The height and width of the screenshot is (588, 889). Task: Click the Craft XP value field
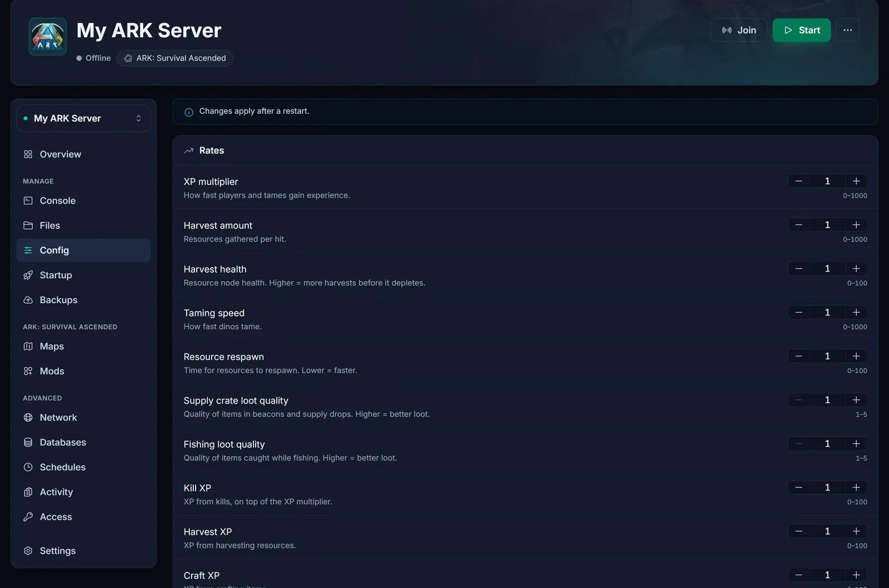pos(827,575)
